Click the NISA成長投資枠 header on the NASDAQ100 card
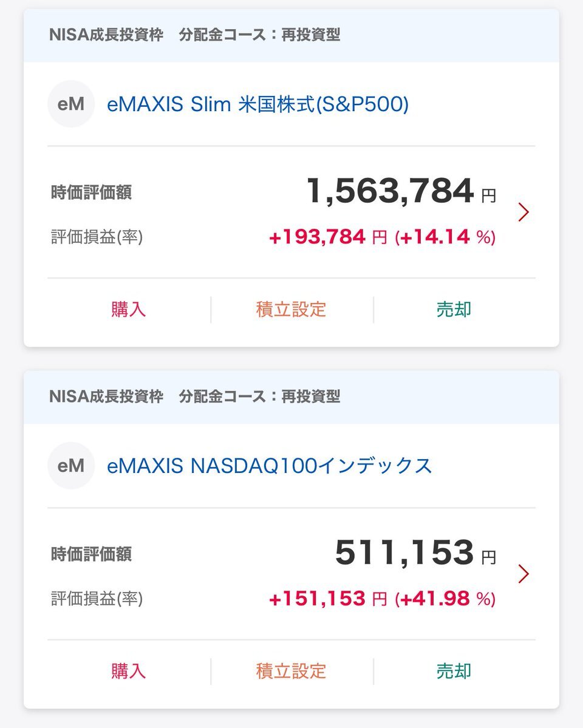The height and width of the screenshot is (728, 583). [x=106, y=396]
